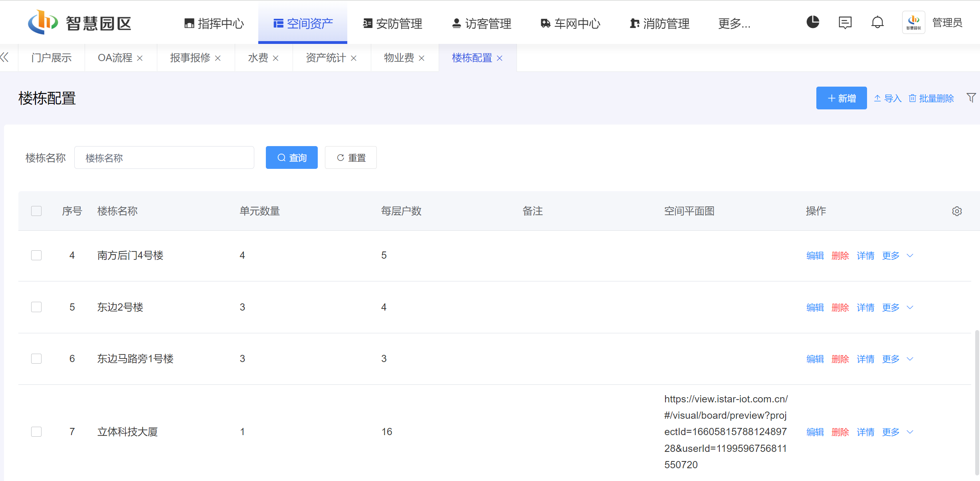Expand 更多 menu for 东边2号楼
980x481 pixels.
click(x=897, y=307)
